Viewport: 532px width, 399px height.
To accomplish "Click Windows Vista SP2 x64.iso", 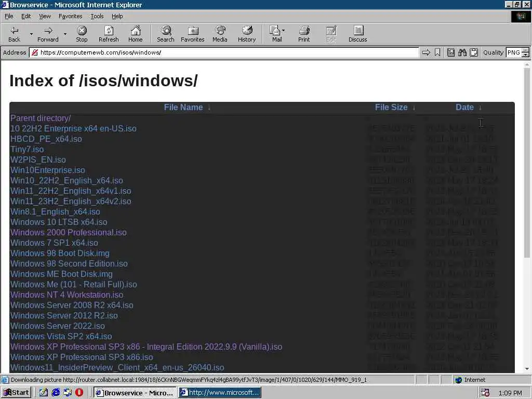I will click(61, 336).
